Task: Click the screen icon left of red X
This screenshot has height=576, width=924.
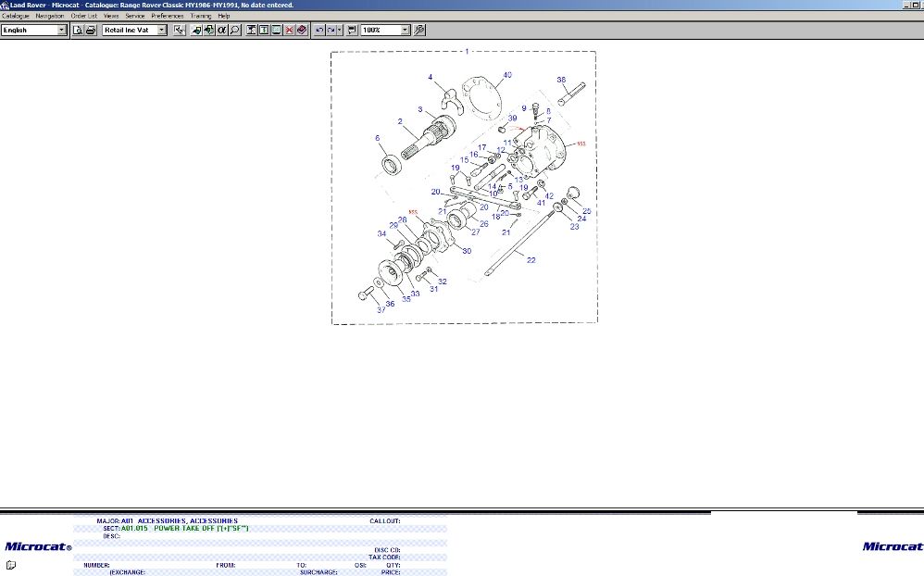Action: point(277,30)
